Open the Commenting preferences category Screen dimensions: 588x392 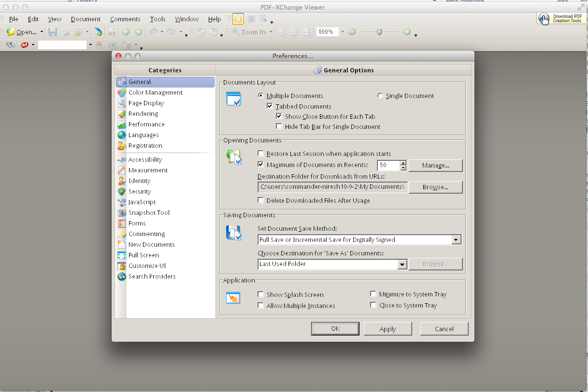165,234
